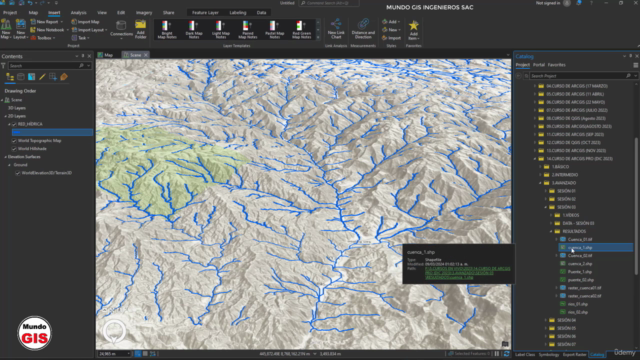Click the New Report button
640x360 pixels.
tap(47, 22)
